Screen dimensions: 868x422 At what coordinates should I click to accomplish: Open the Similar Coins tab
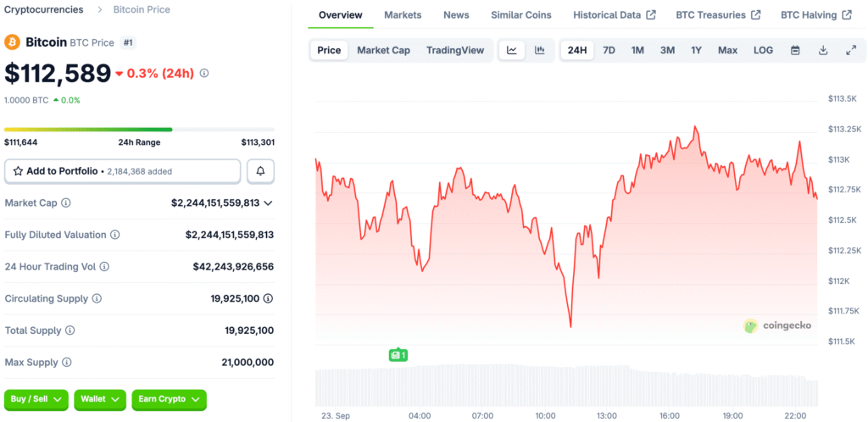click(x=521, y=15)
